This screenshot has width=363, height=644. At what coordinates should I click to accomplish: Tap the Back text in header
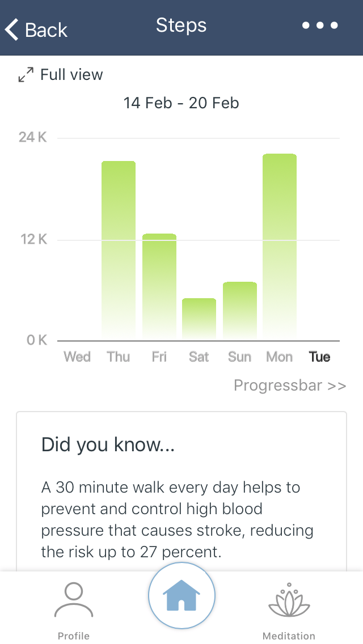click(46, 30)
